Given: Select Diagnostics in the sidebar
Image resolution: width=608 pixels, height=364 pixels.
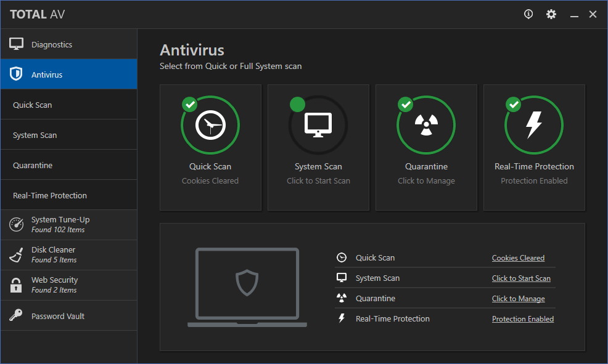Looking at the screenshot, I should [52, 44].
